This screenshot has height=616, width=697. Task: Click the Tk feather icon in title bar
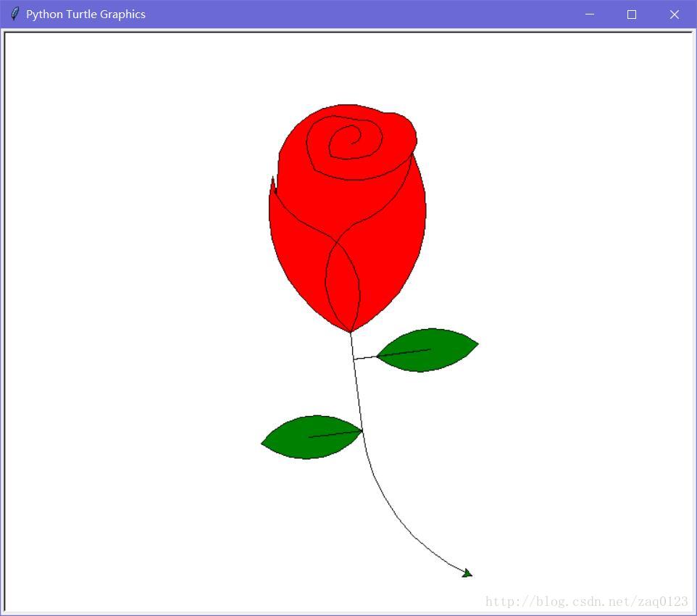point(14,14)
